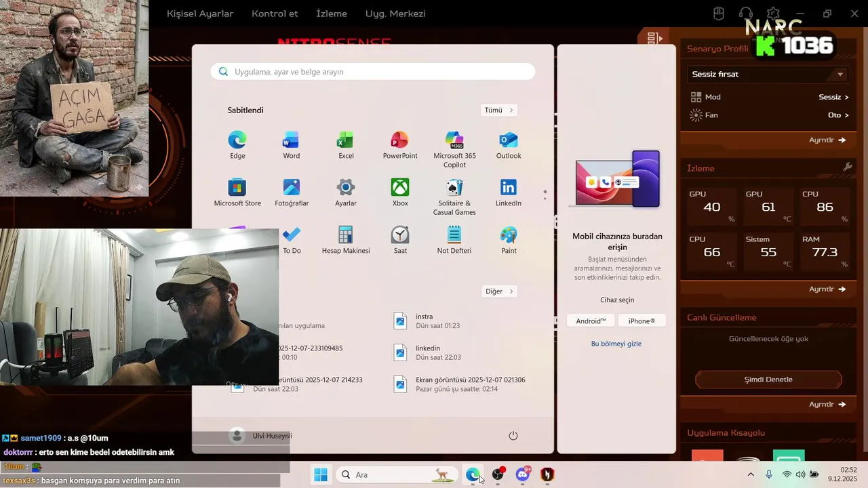Screen dimensions: 868x488
Task: Open the Microsoft Store app
Action: (x=237, y=192)
